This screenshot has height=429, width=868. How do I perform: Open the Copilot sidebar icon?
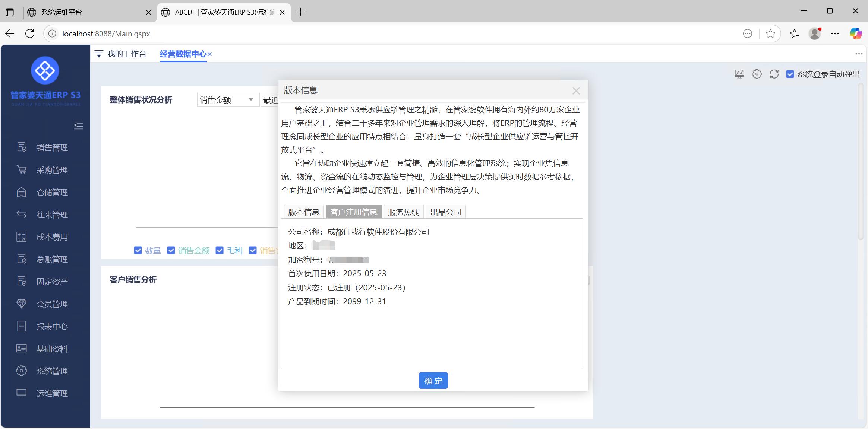pos(856,34)
